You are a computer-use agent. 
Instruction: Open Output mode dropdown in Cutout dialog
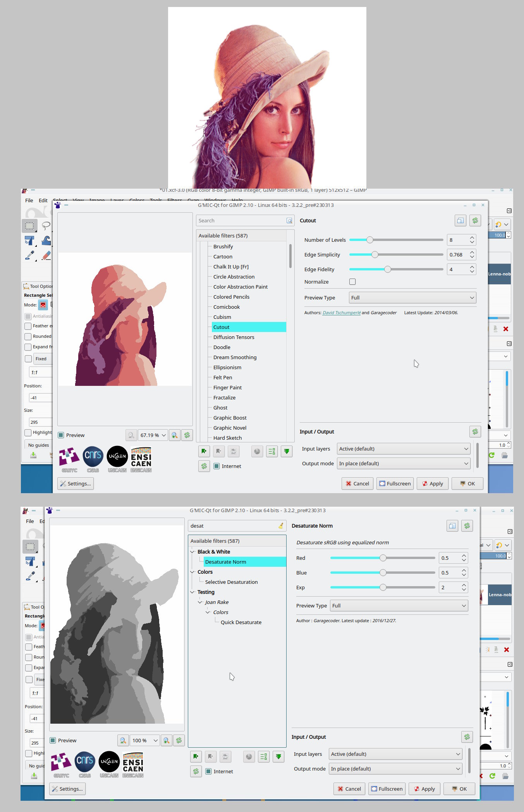point(404,463)
